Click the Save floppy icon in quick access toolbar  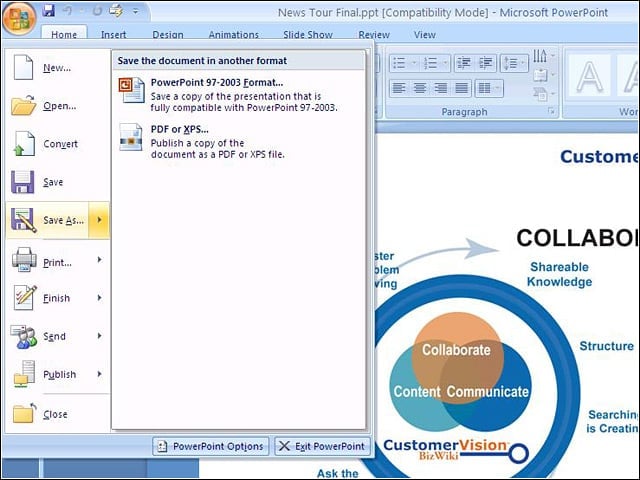pos(49,10)
